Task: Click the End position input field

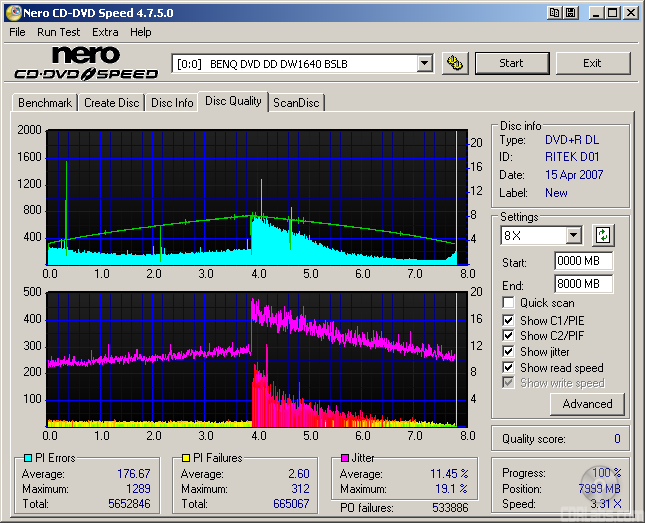Action: click(x=583, y=284)
